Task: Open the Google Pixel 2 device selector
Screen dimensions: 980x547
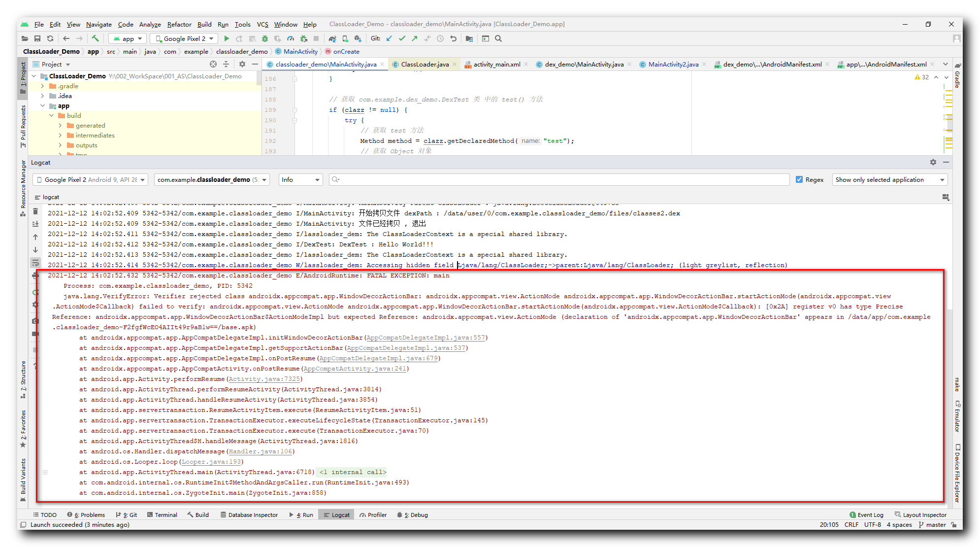Action: (x=185, y=38)
